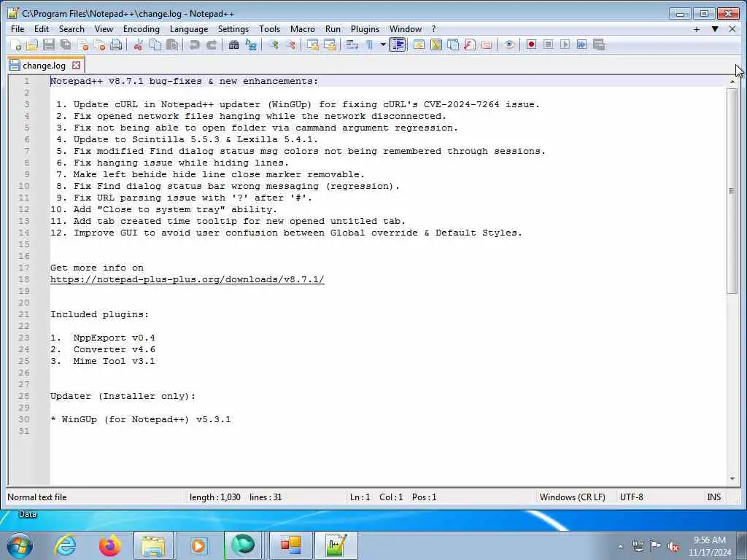Click the Open file toolbar icon
Screen dimensions: 747x560
pos(32,44)
